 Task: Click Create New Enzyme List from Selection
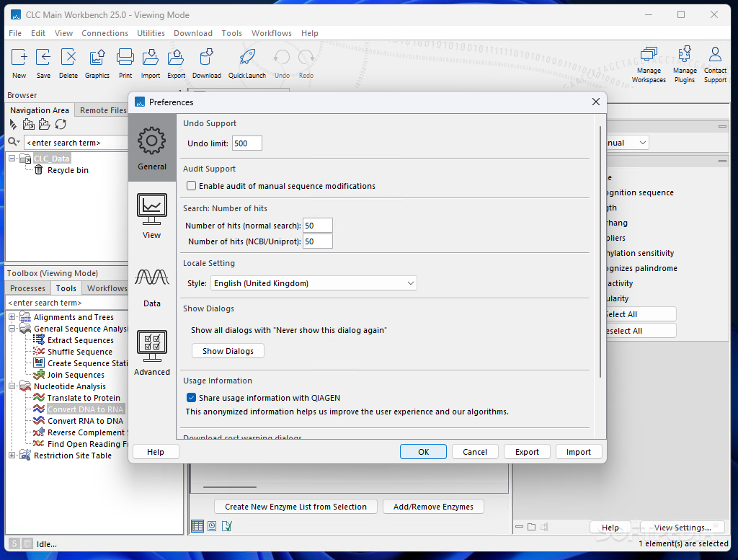point(295,507)
